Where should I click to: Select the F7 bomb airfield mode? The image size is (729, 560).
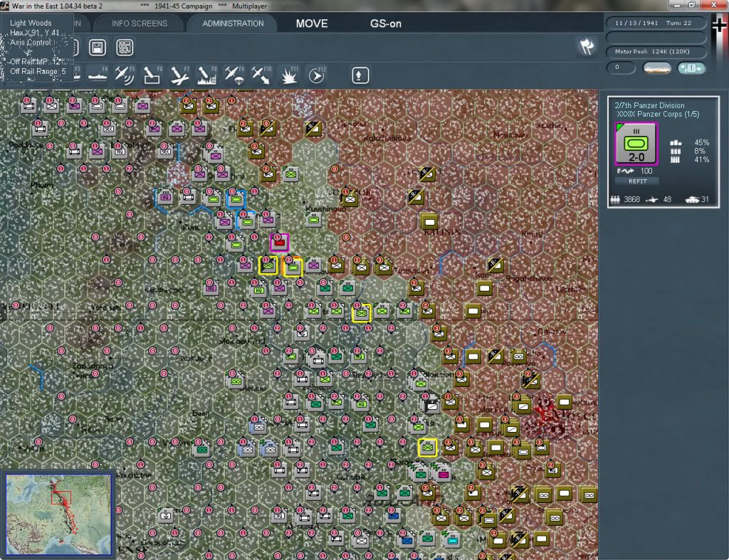179,75
